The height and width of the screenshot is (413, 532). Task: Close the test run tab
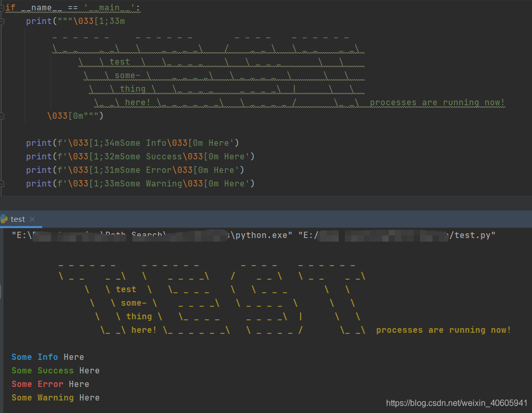(x=32, y=219)
